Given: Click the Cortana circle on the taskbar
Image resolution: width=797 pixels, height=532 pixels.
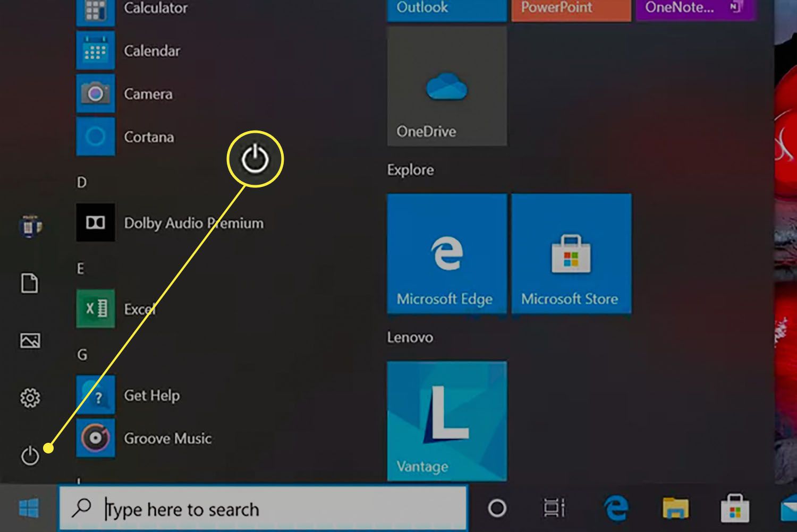Looking at the screenshot, I should [x=497, y=508].
